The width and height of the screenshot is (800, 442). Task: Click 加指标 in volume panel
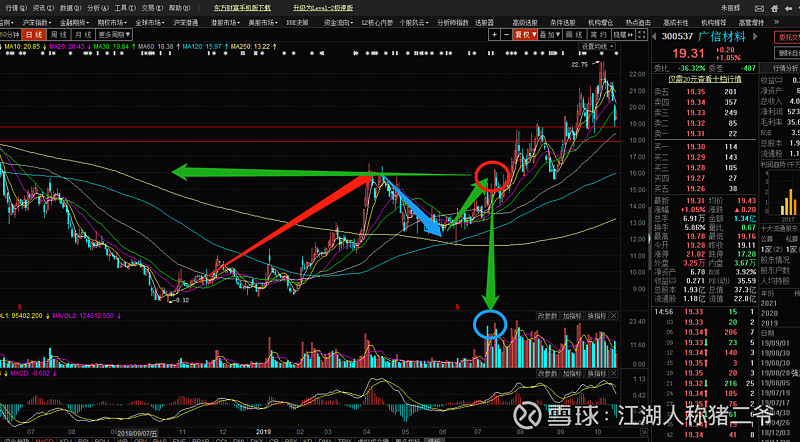pos(572,316)
